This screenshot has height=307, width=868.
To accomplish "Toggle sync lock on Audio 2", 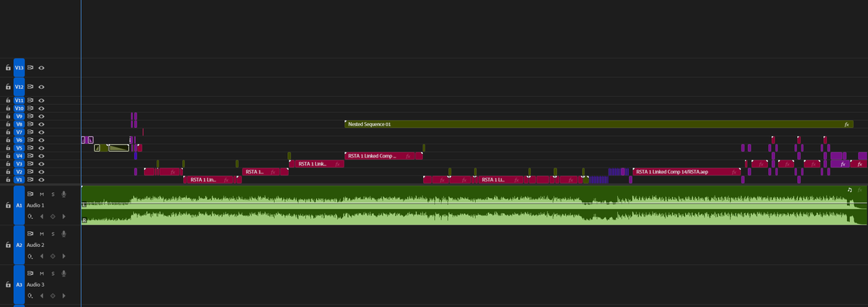I will coord(31,234).
